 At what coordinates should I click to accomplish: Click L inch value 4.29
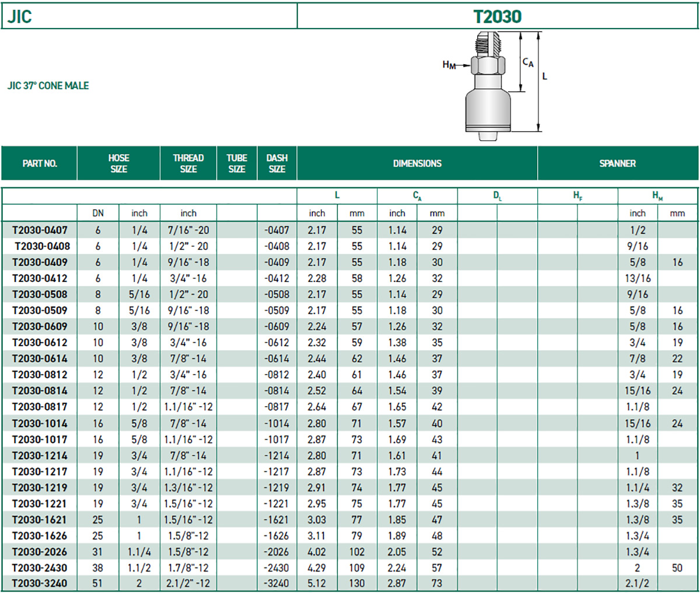317,568
